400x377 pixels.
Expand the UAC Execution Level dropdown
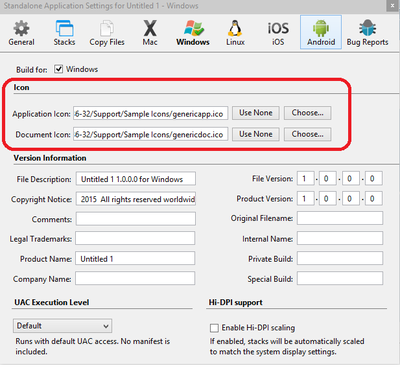(62, 326)
